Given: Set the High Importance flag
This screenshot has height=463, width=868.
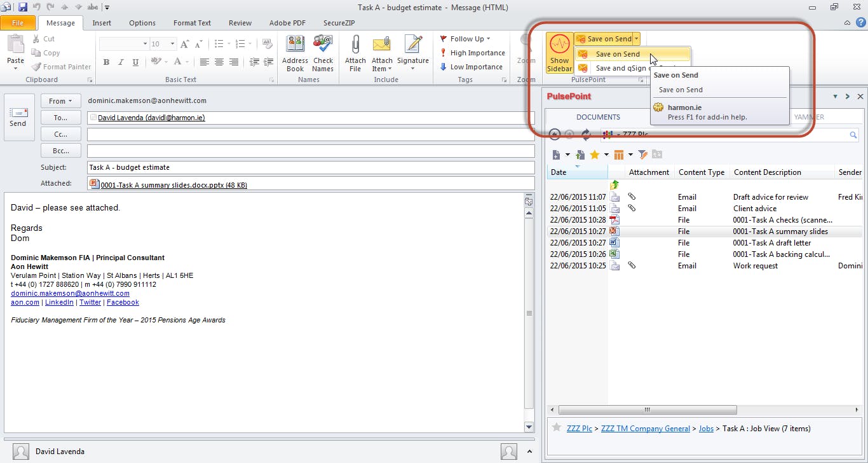Looking at the screenshot, I should click(472, 53).
